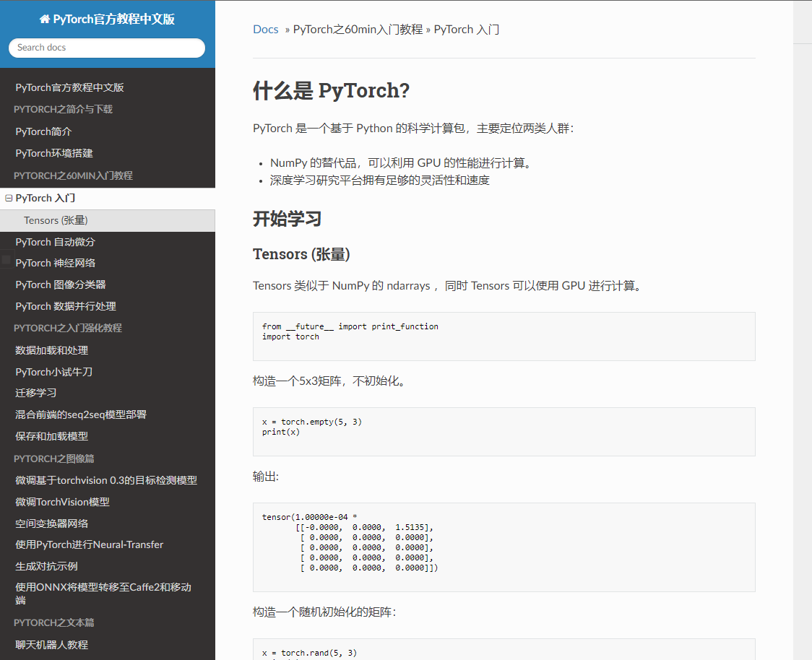
Task: Click inside the Search docs field
Action: tap(106, 48)
